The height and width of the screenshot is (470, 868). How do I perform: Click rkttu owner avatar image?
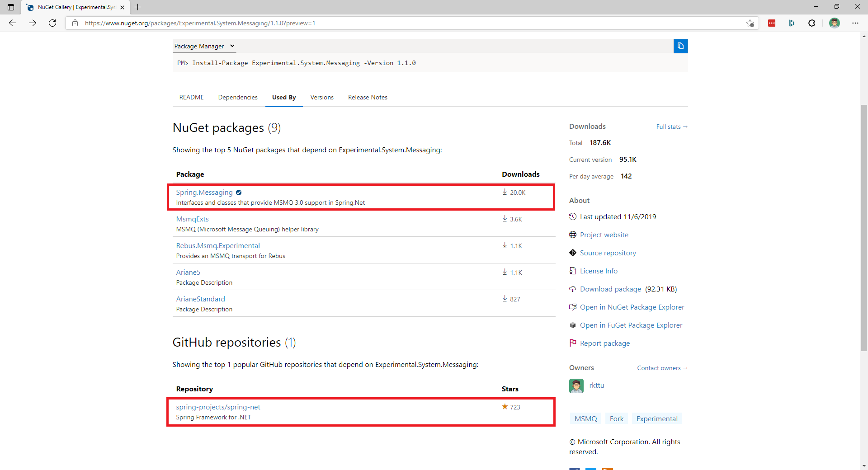[576, 385]
